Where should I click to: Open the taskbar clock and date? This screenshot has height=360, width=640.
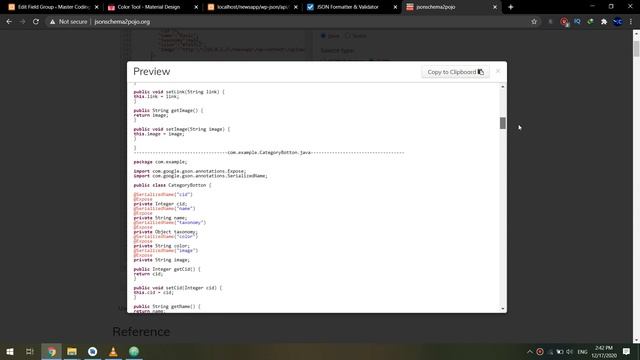point(604,351)
